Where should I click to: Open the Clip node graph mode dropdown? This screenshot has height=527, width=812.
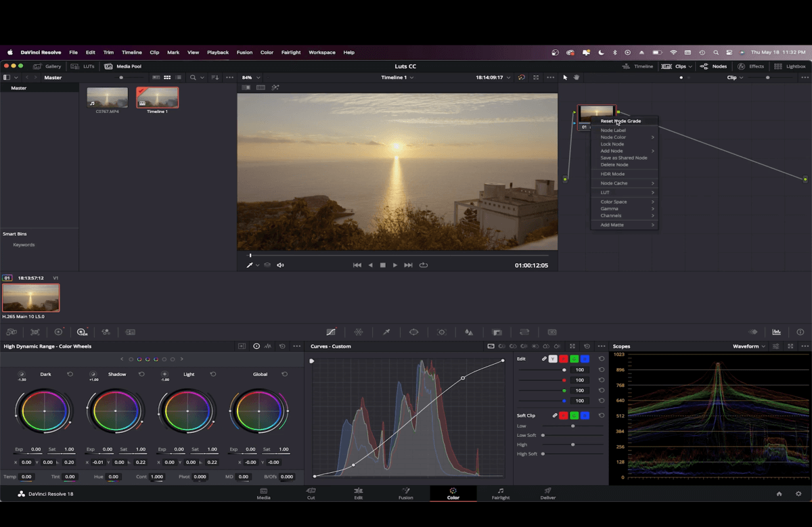736,77
